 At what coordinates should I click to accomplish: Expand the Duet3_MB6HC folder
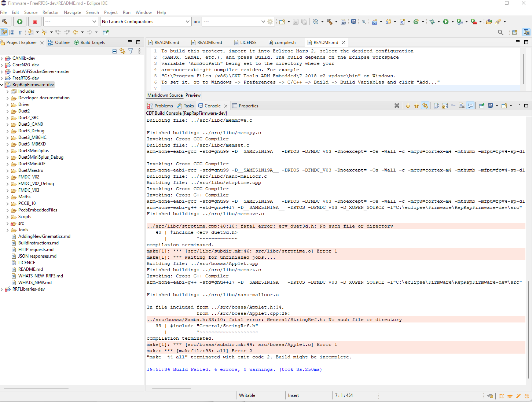point(8,137)
